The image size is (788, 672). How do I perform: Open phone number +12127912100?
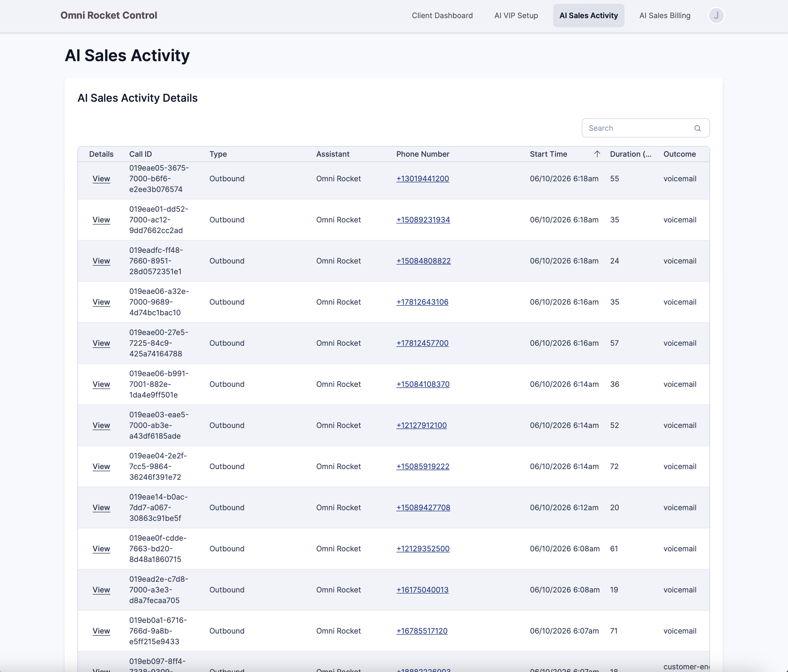(422, 425)
